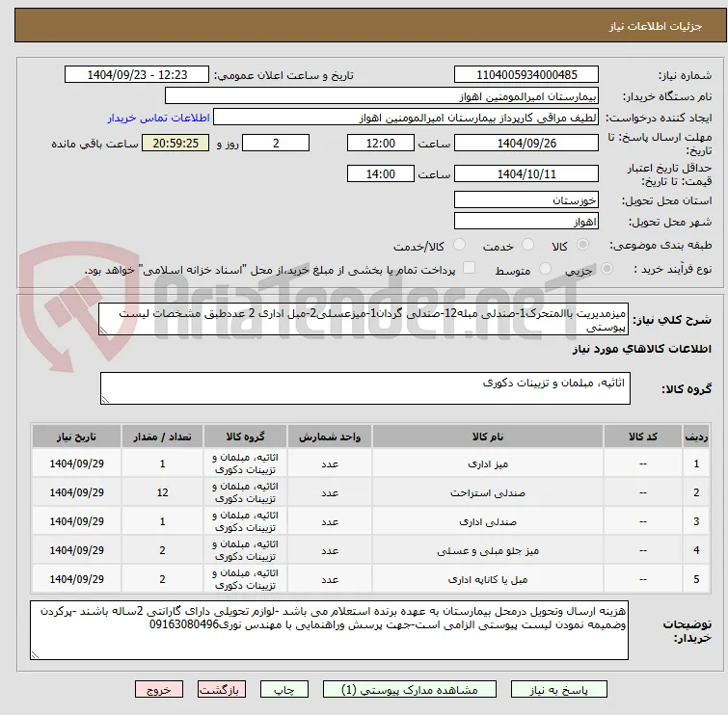Select the جزیی purchase type radio

pyautogui.click(x=607, y=269)
